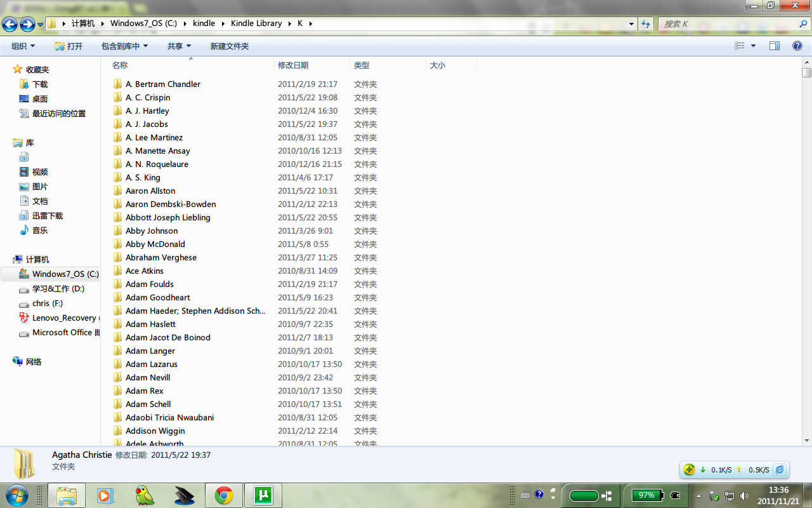
Task: Open 最近访问的位置 in the sidebar
Action: click(59, 114)
